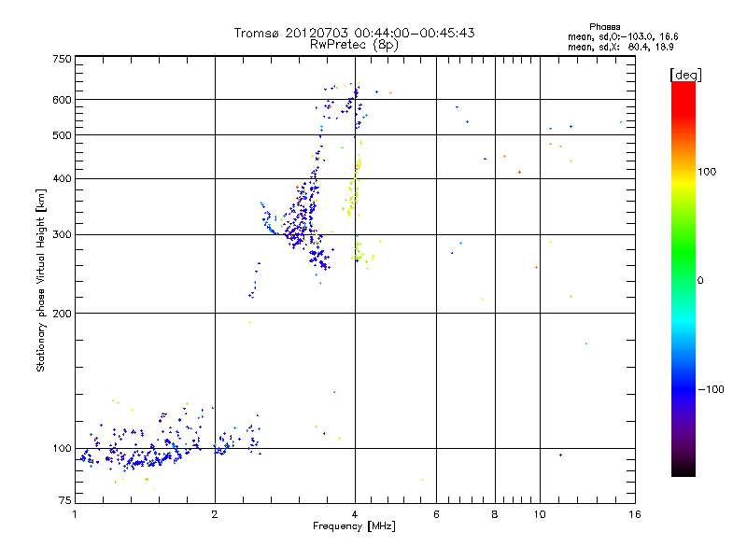Click the 'Phases' header label
747x560 pixels.
tap(604, 27)
